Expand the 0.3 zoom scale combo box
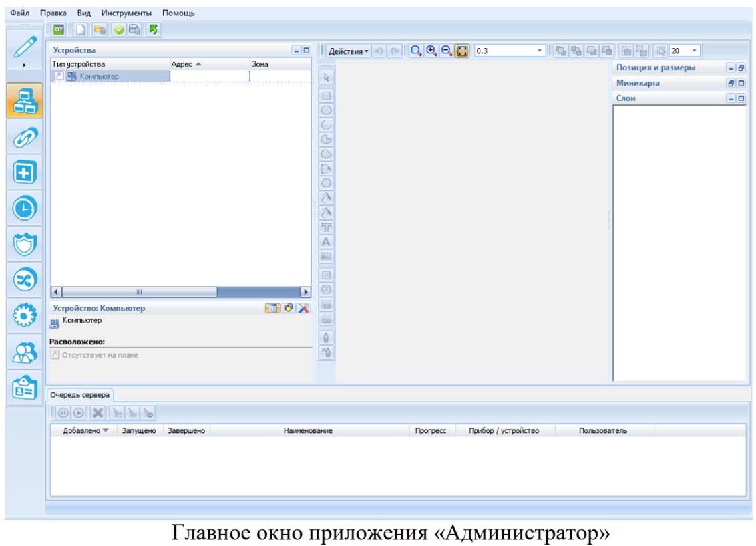Screen dimensions: 756x546 [x=540, y=51]
